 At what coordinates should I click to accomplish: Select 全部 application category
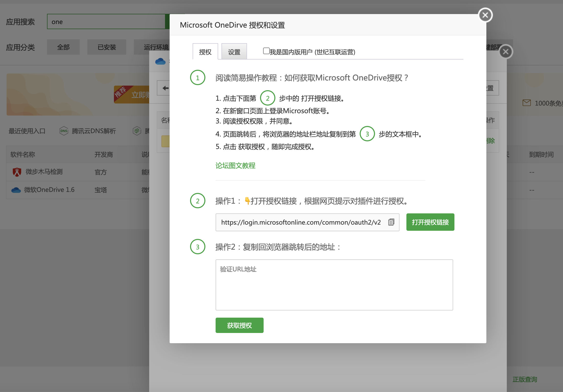(x=63, y=47)
